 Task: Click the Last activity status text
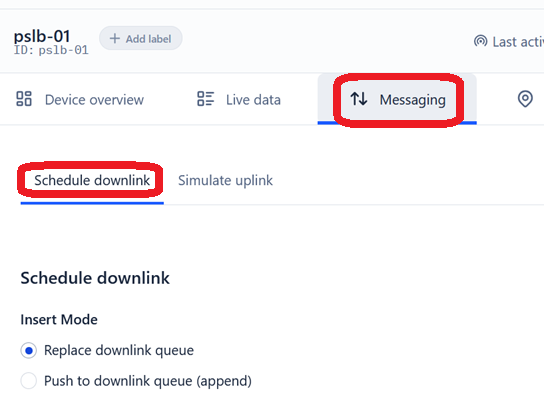[518, 42]
